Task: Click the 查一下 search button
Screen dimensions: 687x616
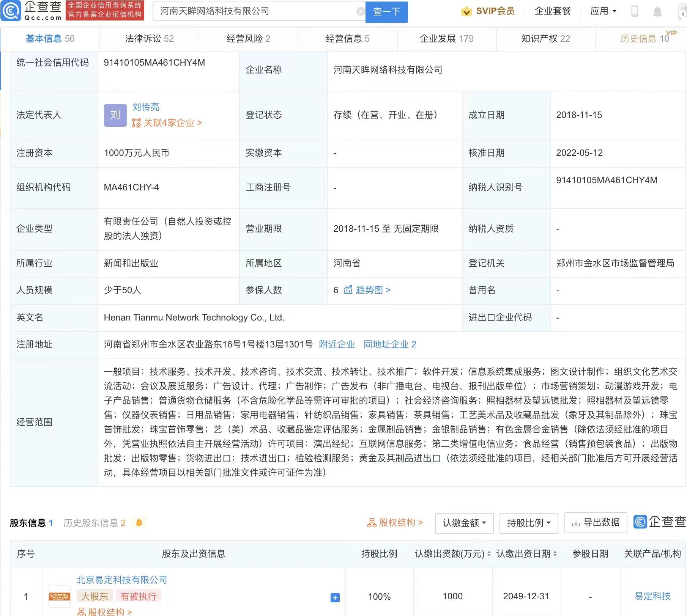Action: 386,12
